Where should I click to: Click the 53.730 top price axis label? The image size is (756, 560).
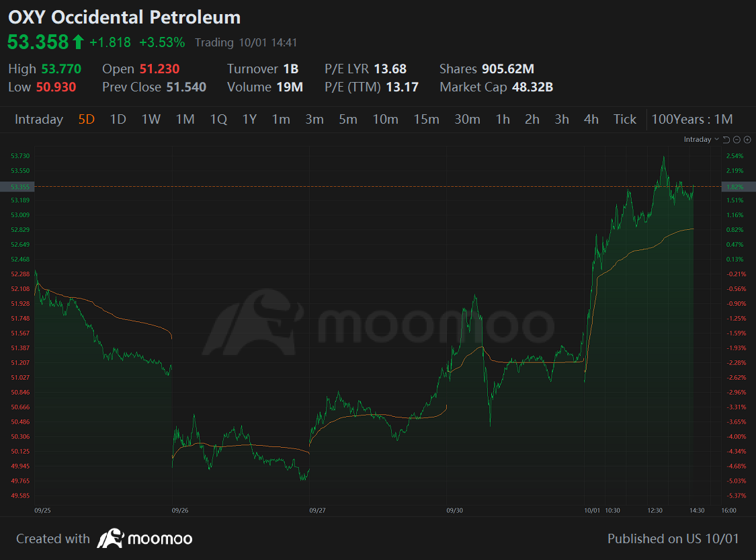20,156
